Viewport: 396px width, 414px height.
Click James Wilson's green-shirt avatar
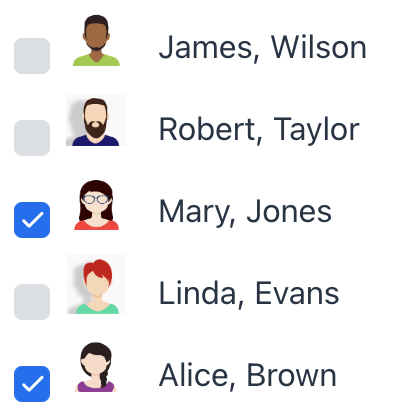[96, 40]
